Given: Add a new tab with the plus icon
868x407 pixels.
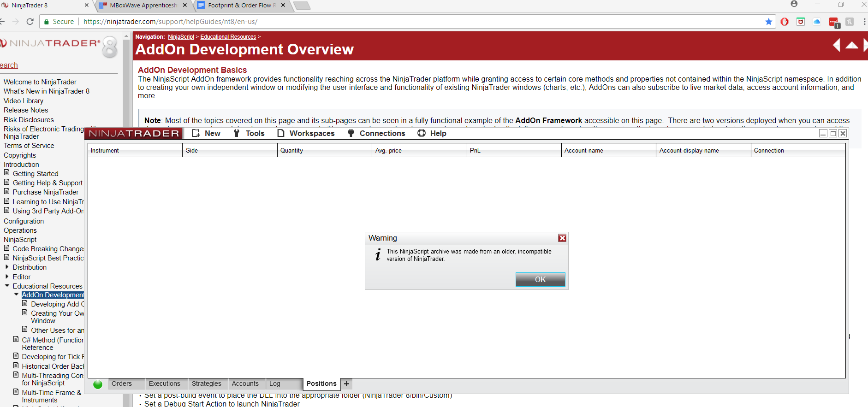Looking at the screenshot, I should point(347,383).
